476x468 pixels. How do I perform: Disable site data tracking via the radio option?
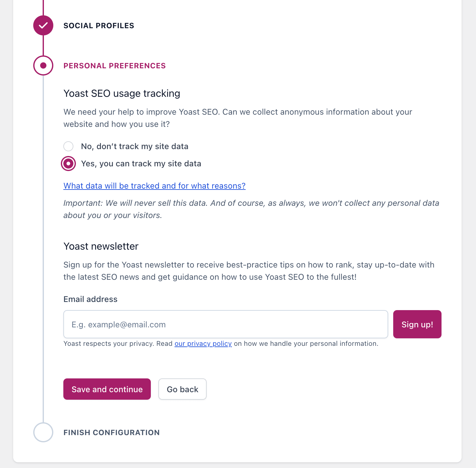point(68,146)
